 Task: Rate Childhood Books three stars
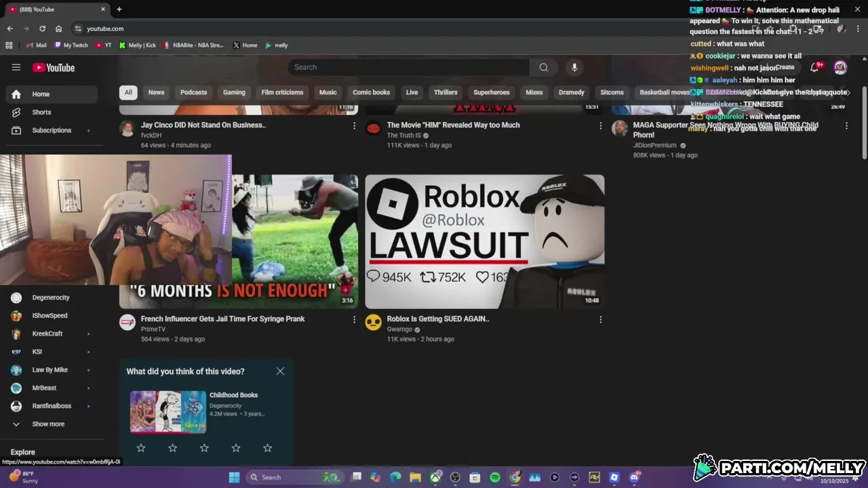[x=204, y=448]
